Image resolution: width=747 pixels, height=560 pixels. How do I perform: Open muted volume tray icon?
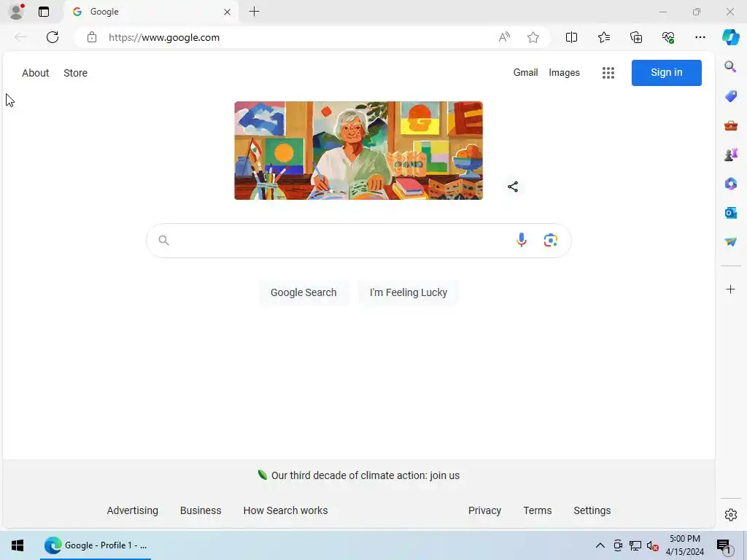[653, 545]
